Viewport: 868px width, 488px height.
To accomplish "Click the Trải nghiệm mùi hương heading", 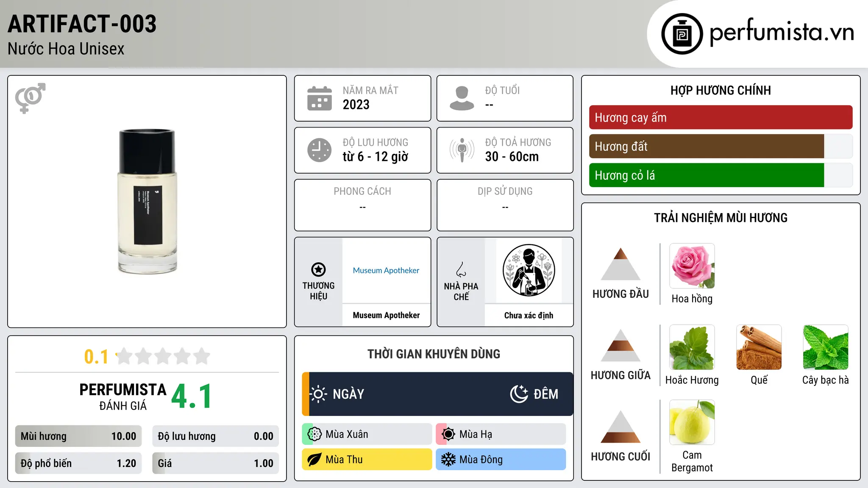I will tap(721, 218).
